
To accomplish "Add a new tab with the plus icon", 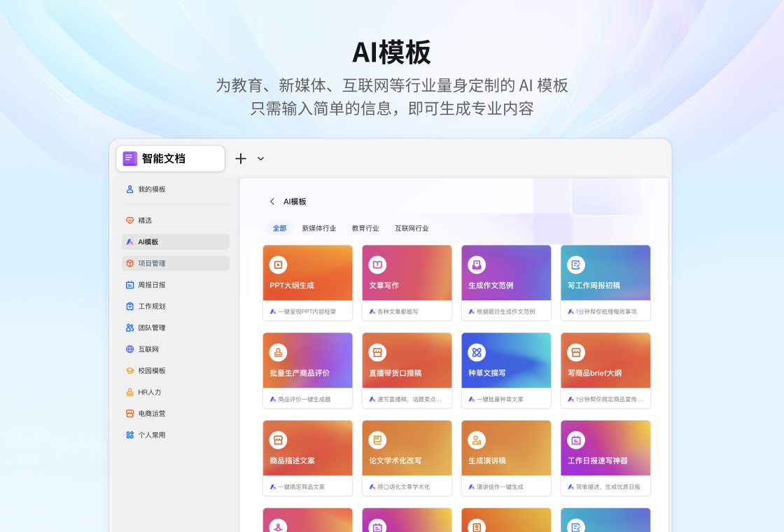I will coord(241,158).
